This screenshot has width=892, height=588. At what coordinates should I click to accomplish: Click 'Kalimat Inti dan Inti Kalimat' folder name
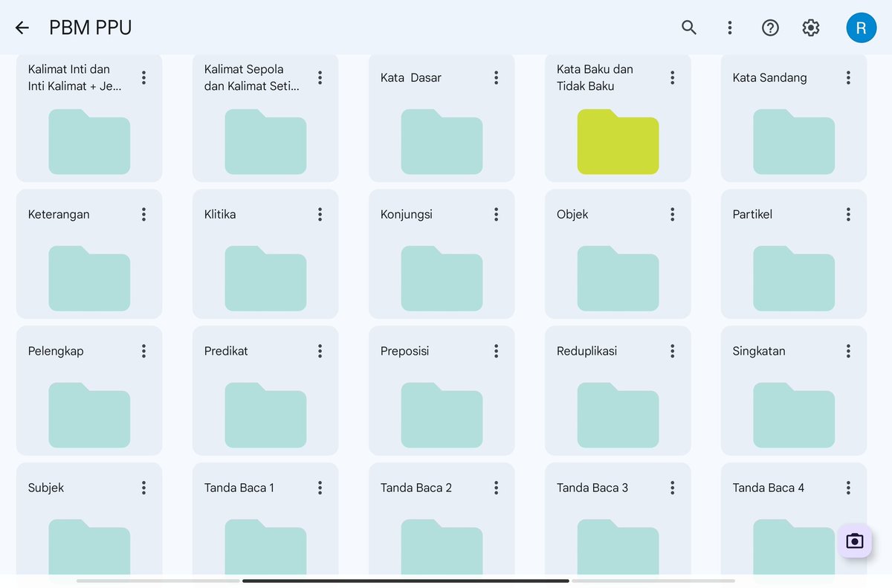tap(75, 77)
